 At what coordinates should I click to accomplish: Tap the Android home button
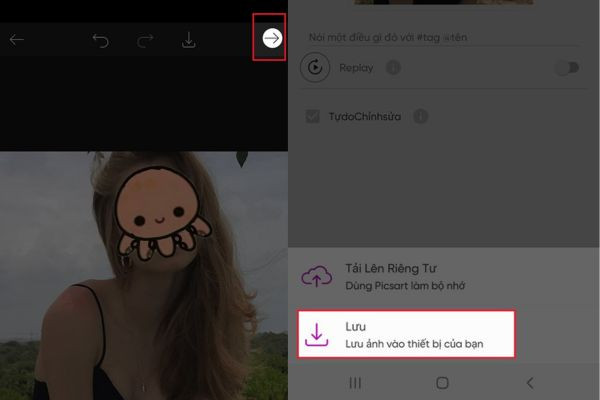pos(442,383)
